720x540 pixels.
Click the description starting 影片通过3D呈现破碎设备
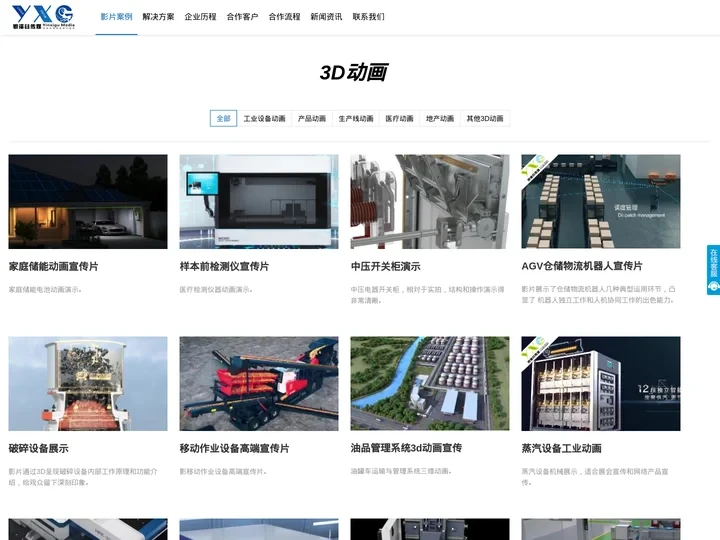[83, 477]
